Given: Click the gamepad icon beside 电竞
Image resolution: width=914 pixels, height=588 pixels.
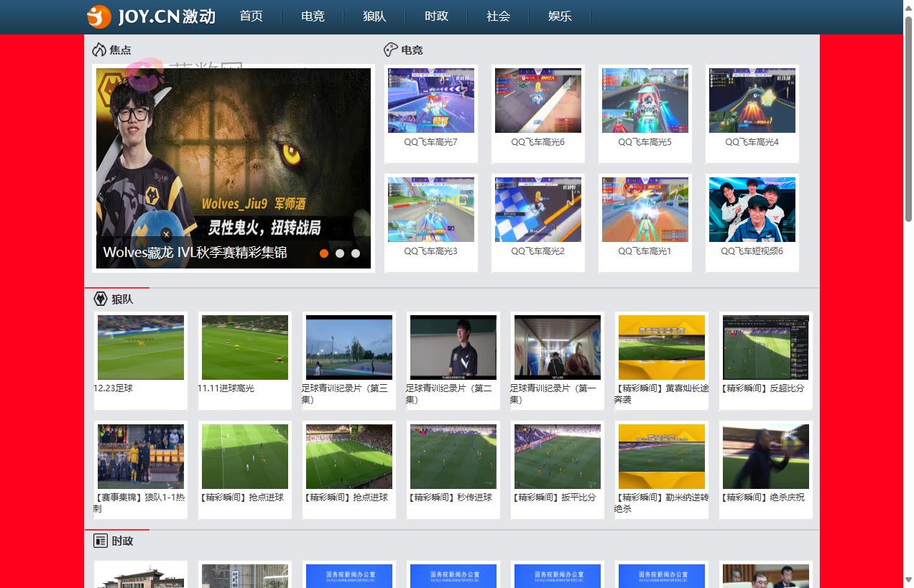Looking at the screenshot, I should (390, 50).
